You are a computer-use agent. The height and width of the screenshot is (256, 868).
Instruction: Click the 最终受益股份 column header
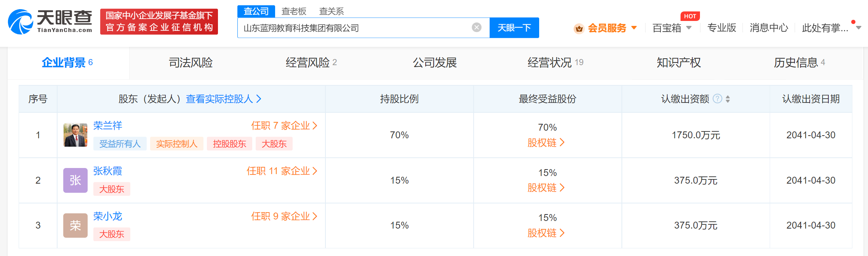548,99
